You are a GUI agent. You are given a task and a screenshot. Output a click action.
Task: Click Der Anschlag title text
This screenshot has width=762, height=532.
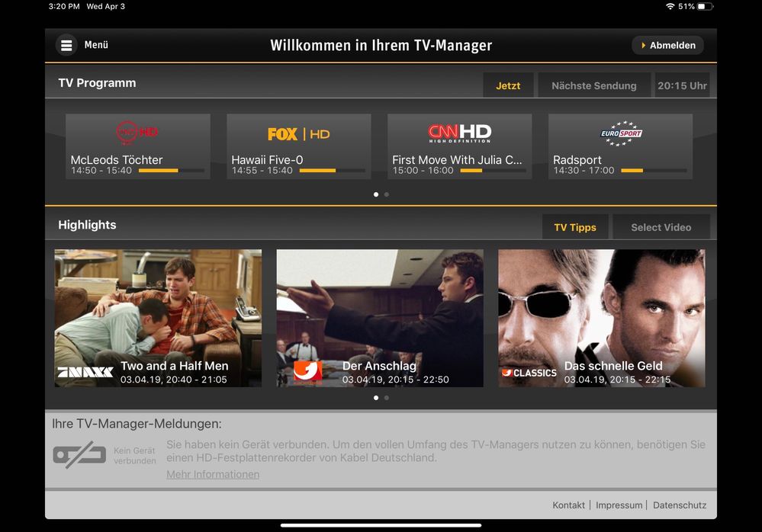pyautogui.click(x=379, y=366)
